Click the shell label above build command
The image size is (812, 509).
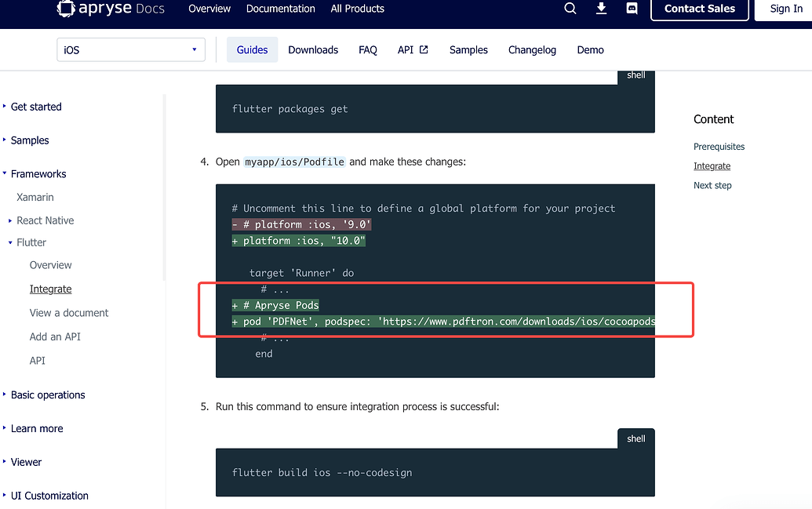pyautogui.click(x=636, y=438)
